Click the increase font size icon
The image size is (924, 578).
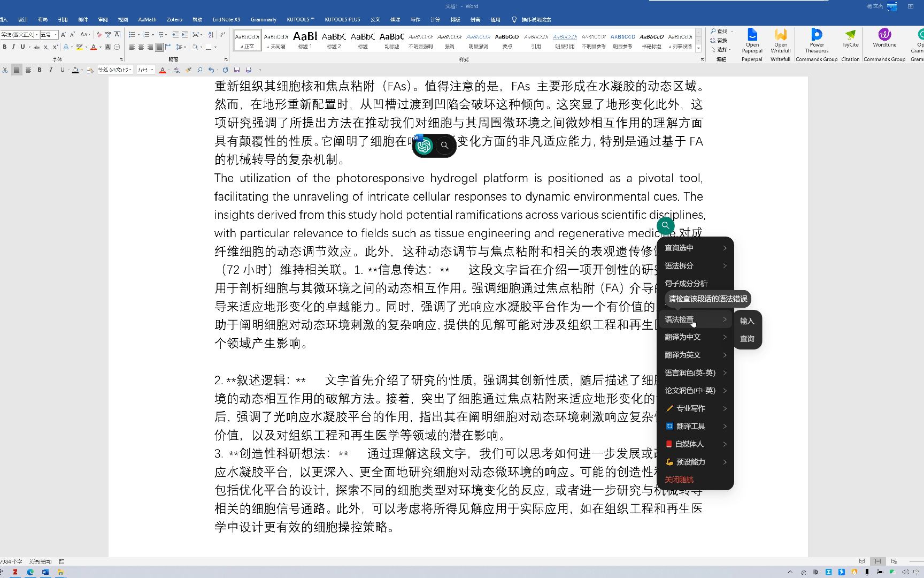tap(63, 35)
